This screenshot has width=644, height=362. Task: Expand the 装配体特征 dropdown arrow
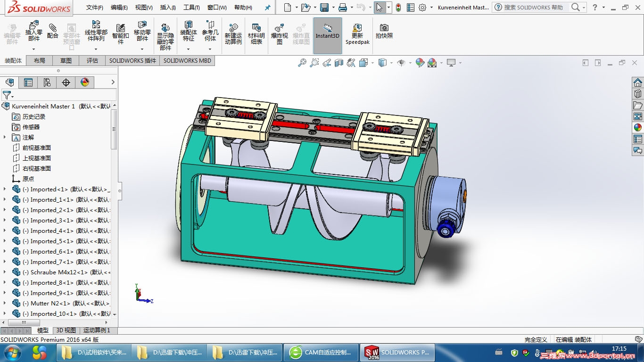pyautogui.click(x=188, y=49)
